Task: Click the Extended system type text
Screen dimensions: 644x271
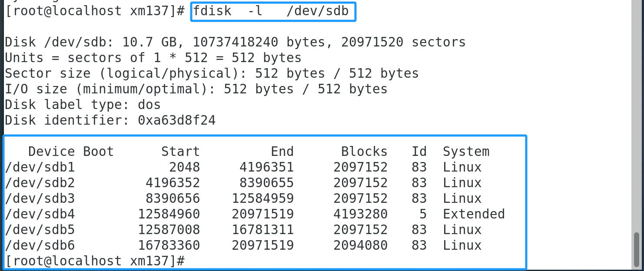Action: pyautogui.click(x=474, y=214)
